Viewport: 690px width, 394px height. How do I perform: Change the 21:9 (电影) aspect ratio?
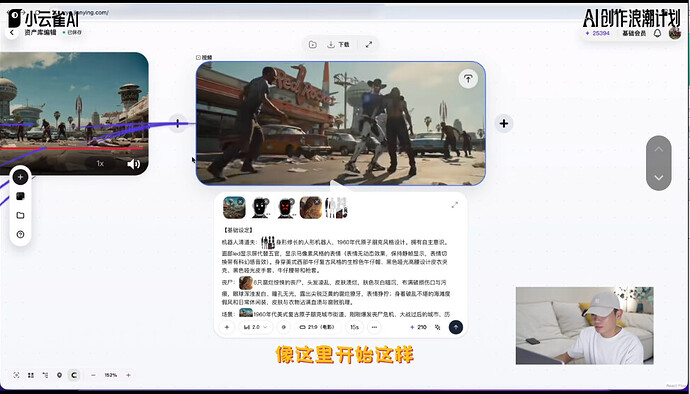[x=317, y=327]
